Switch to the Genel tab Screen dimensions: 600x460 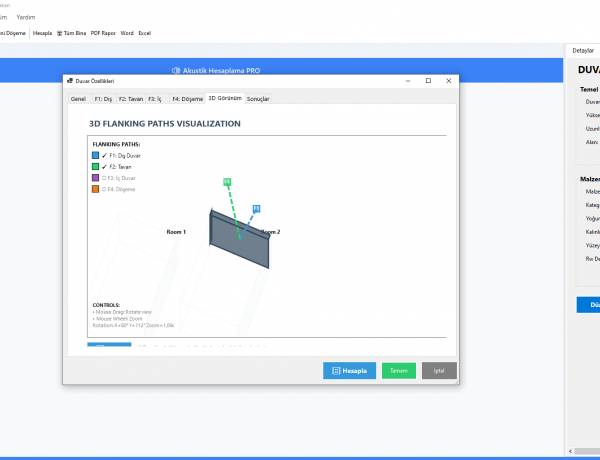(x=78, y=99)
